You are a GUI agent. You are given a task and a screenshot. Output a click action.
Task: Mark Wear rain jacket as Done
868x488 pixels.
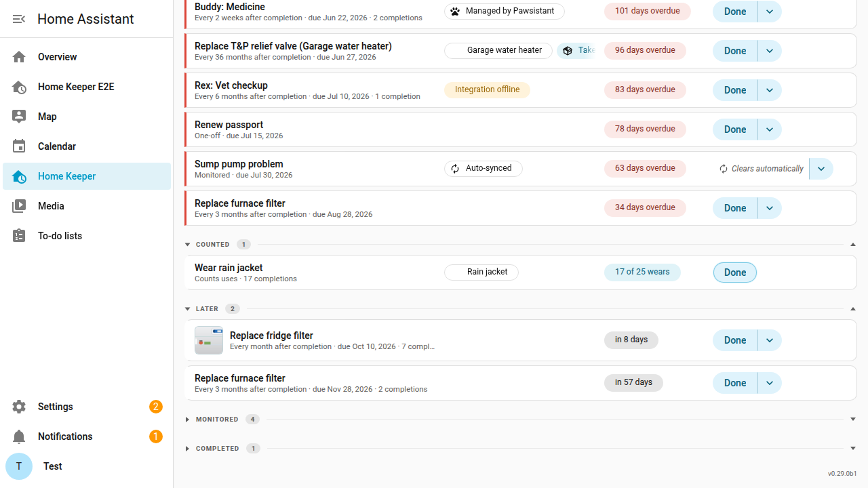[x=735, y=272]
